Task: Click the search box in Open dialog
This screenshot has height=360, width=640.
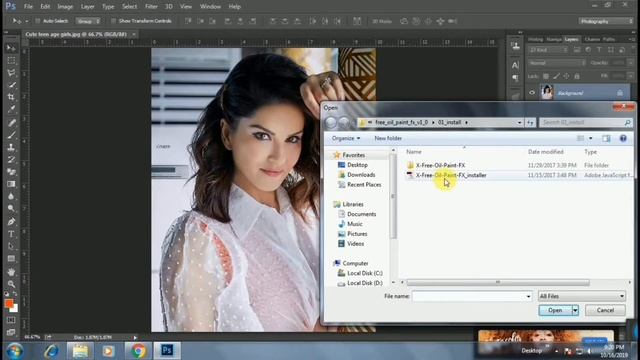Action: tap(585, 122)
